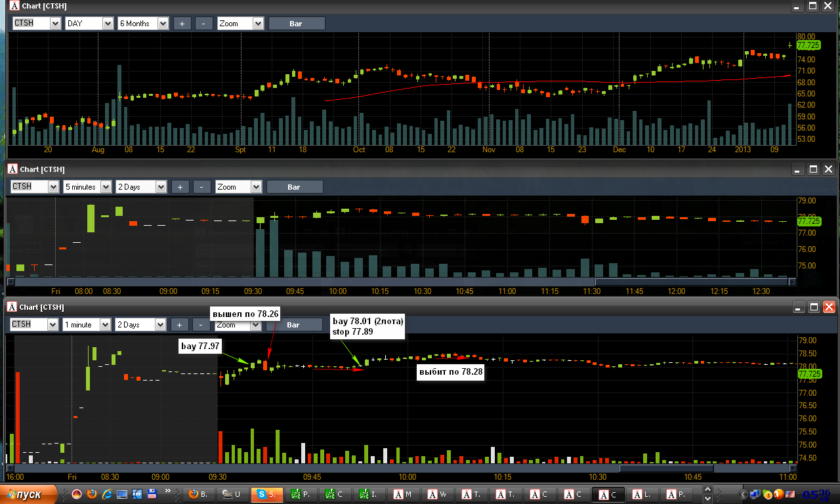Launch Internet Explorer from quick launch
Image resolution: width=840 pixels, height=504 pixels.
point(107,494)
